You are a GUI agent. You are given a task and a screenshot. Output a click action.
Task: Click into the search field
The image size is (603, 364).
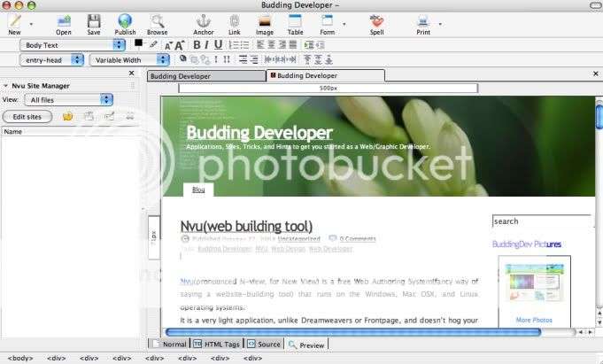pyautogui.click(x=542, y=221)
